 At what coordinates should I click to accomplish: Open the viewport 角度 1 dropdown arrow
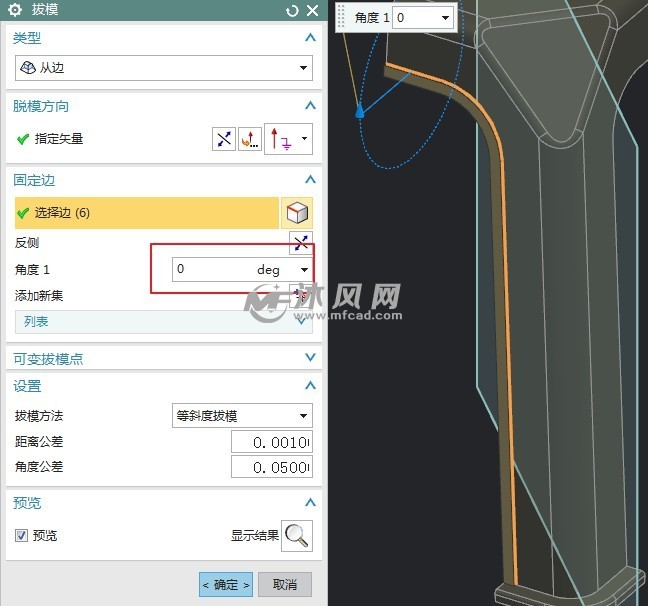tap(445, 18)
